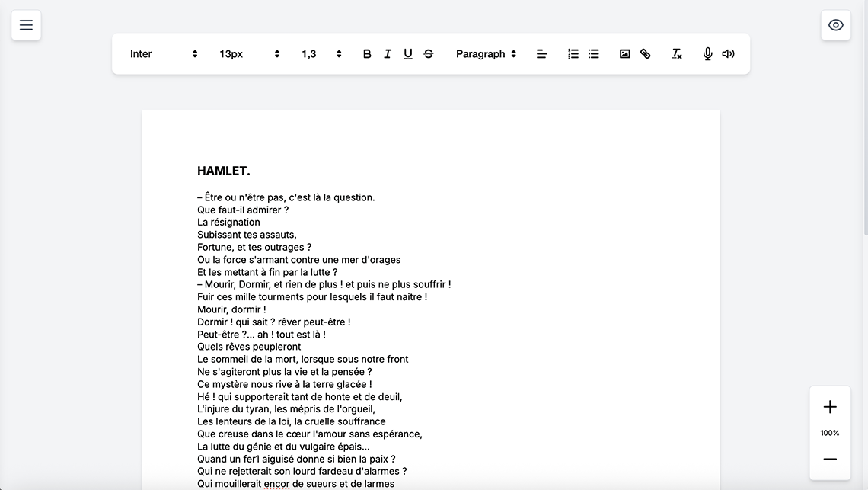Insert a bulleted list
Image resolution: width=868 pixels, height=490 pixels.
594,54
